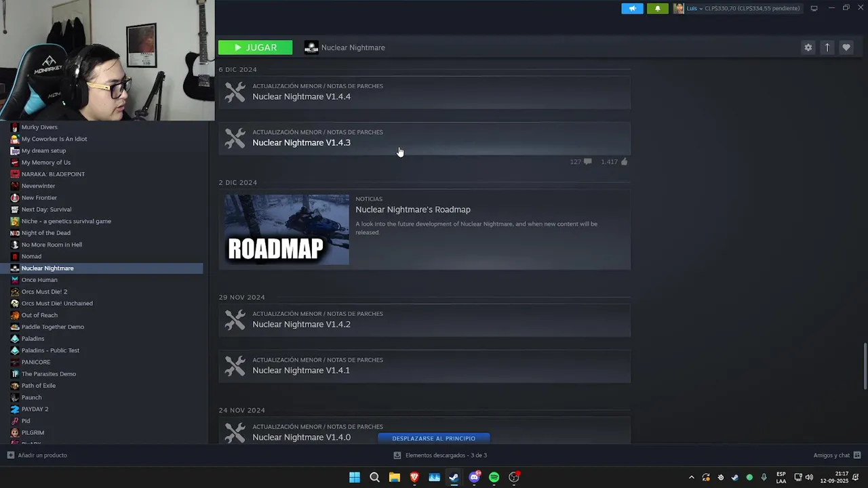Open the blue announcements megaphone icon
This screenshot has width=868, height=488.
632,8
